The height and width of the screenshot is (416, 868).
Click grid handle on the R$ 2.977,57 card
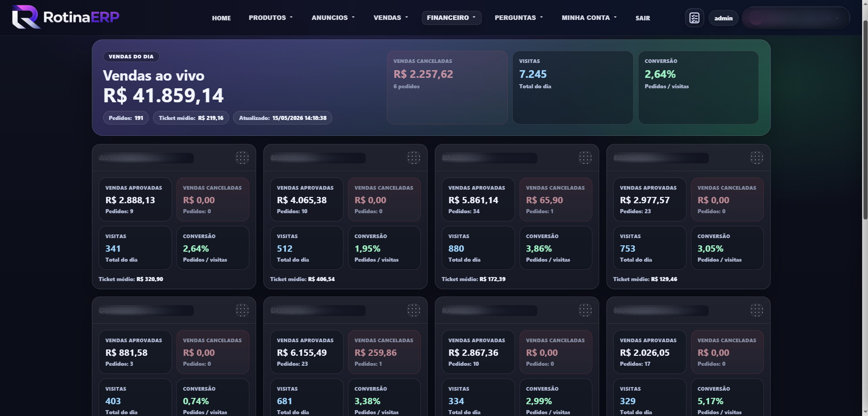coord(757,158)
